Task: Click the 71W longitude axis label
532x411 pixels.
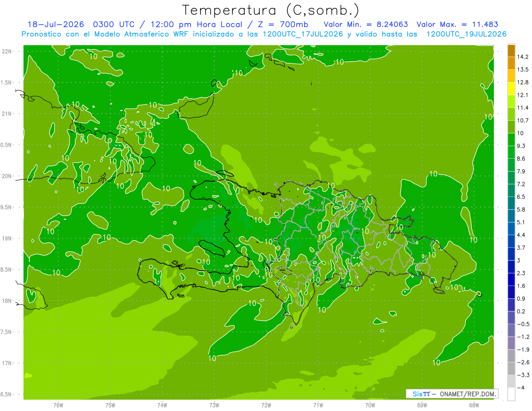Action: 318,405
